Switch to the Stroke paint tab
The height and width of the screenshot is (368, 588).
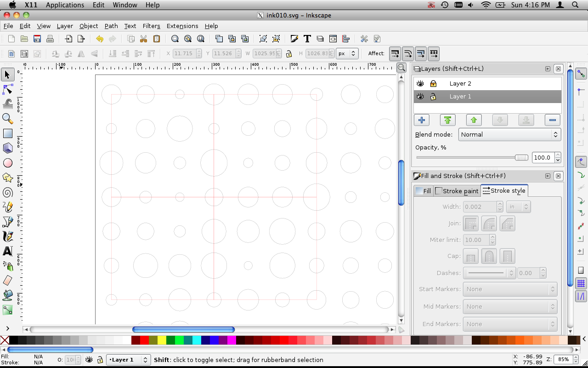[x=457, y=191]
